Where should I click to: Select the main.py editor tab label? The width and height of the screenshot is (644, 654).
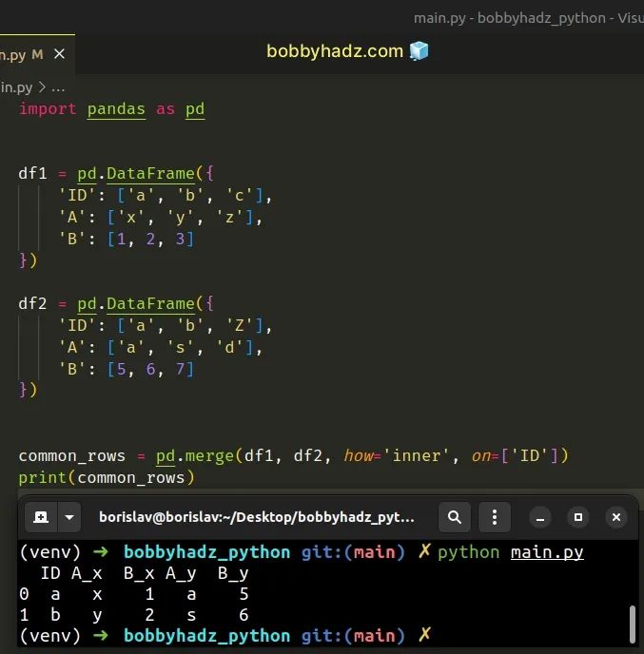click(x=12, y=54)
